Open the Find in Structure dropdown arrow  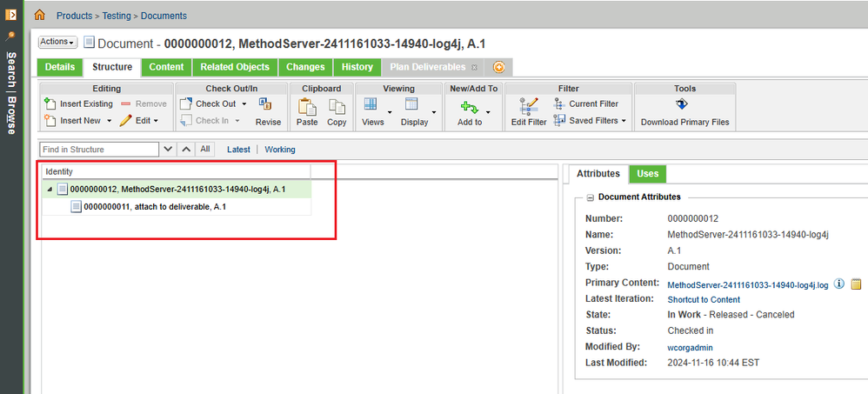(169, 150)
